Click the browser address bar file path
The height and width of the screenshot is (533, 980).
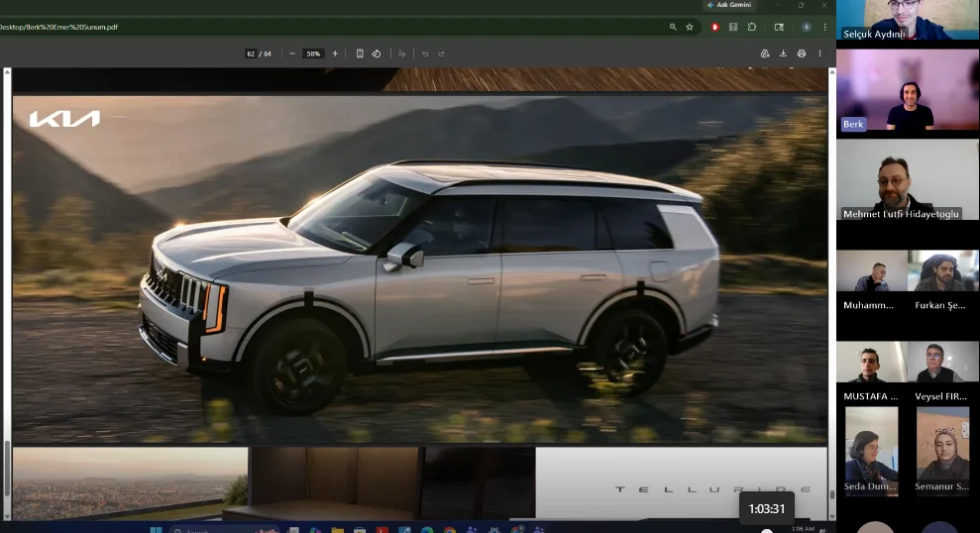(x=59, y=27)
